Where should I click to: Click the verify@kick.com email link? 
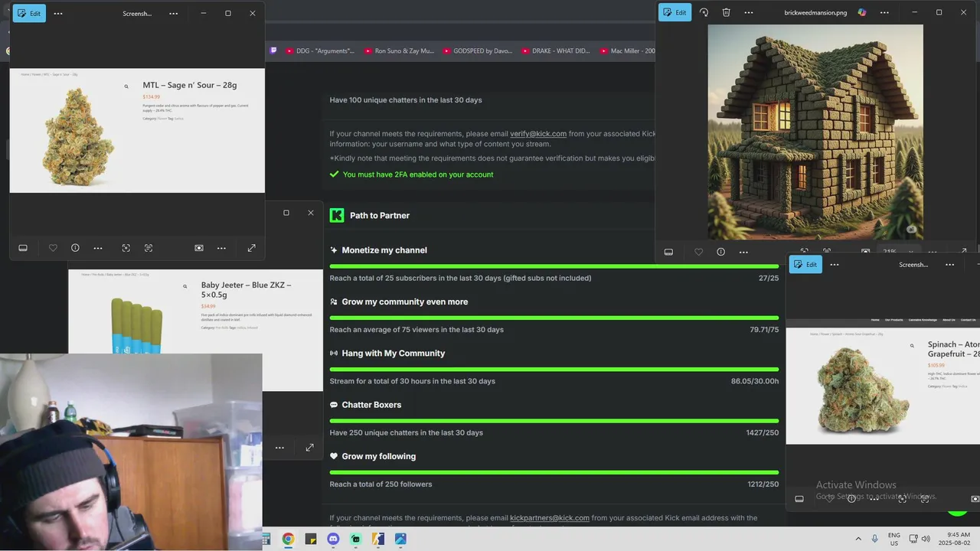538,134
